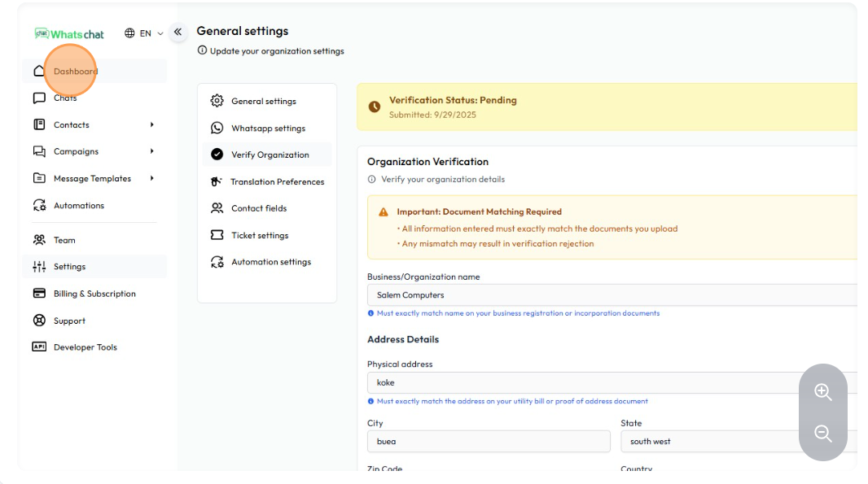Open Chats from the sidebar icon
This screenshot has height=484, width=868.
click(x=39, y=98)
